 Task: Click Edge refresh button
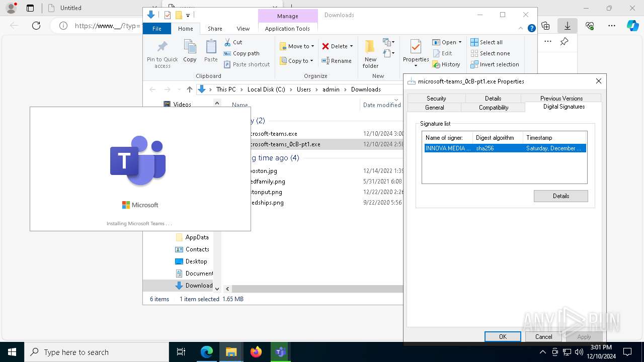(36, 26)
